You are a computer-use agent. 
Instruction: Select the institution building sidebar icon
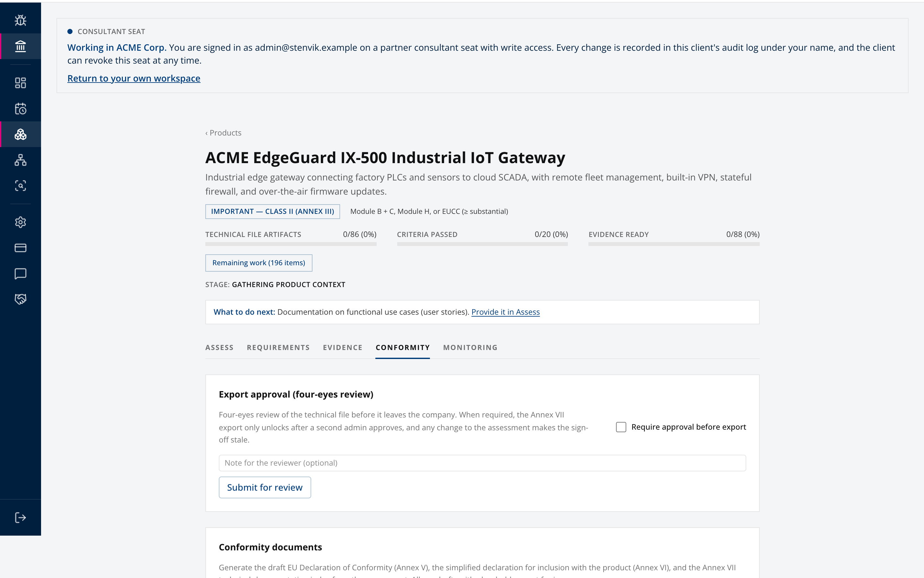(x=20, y=46)
